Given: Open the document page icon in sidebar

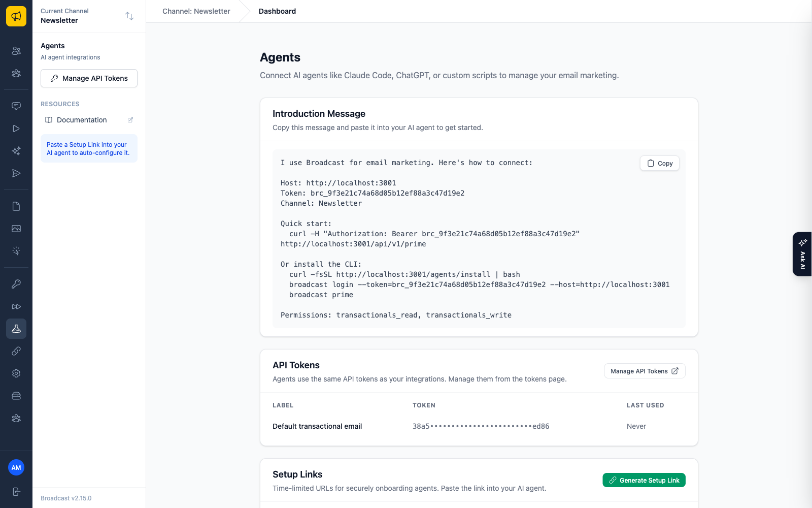Looking at the screenshot, I should coord(16,206).
